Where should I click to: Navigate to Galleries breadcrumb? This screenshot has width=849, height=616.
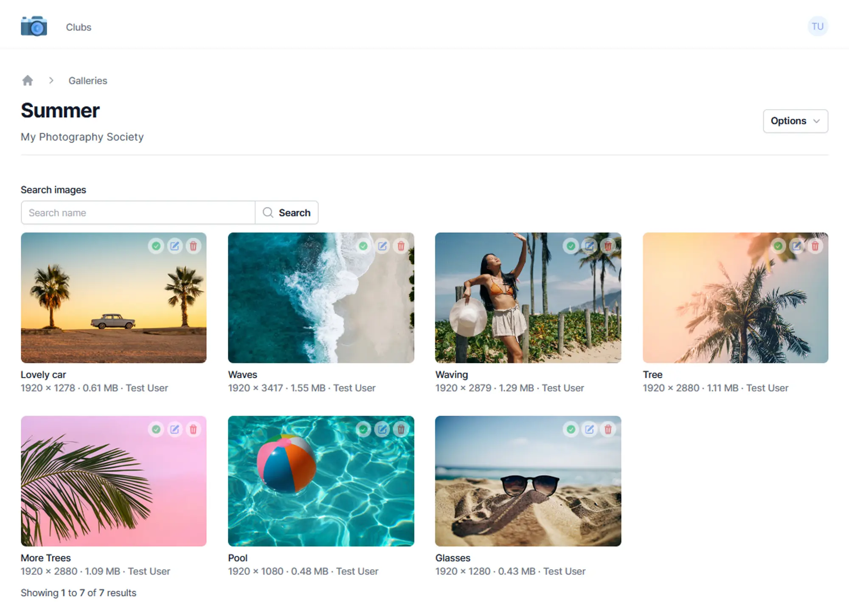pyautogui.click(x=88, y=81)
